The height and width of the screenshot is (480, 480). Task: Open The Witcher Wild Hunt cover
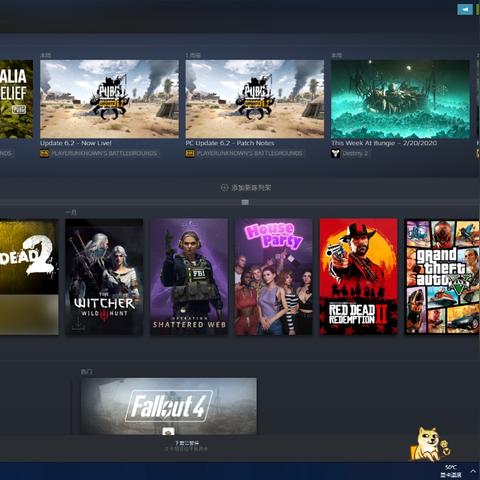pyautogui.click(x=104, y=277)
